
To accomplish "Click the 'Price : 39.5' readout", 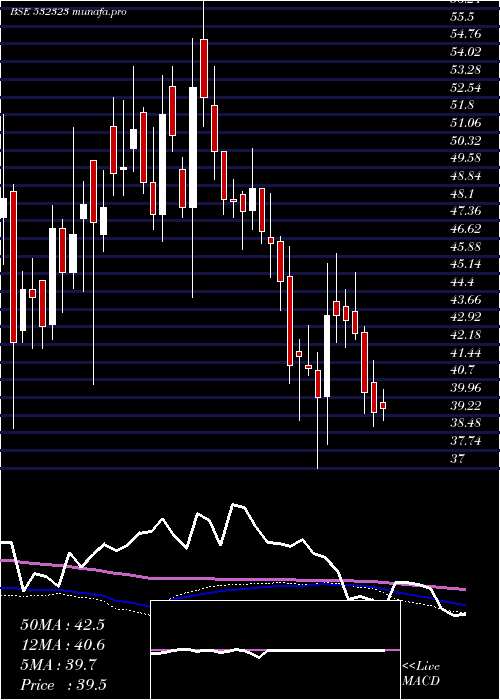I will [x=63, y=685].
